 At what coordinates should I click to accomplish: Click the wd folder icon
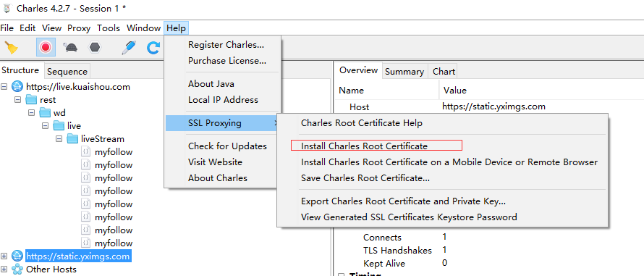point(45,113)
